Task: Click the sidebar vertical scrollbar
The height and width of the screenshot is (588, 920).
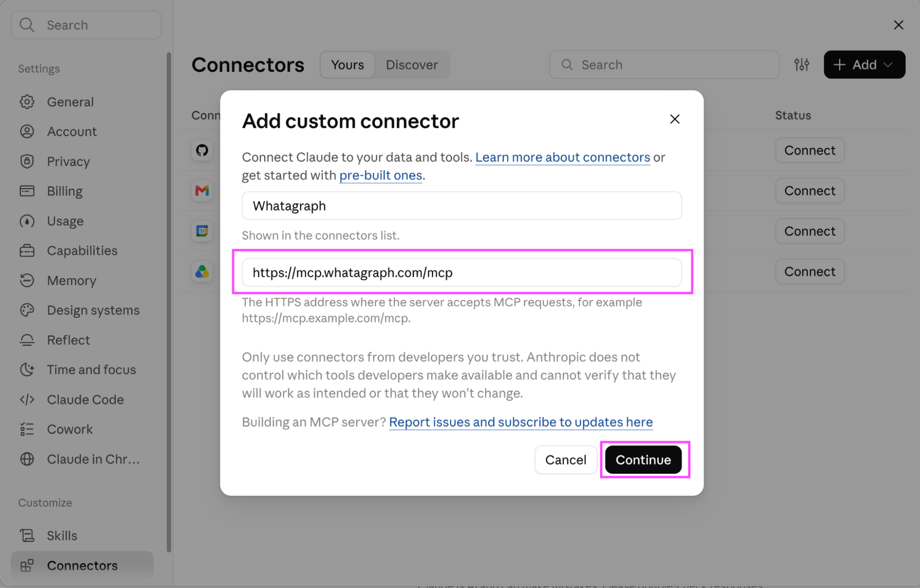Action: tap(169, 301)
